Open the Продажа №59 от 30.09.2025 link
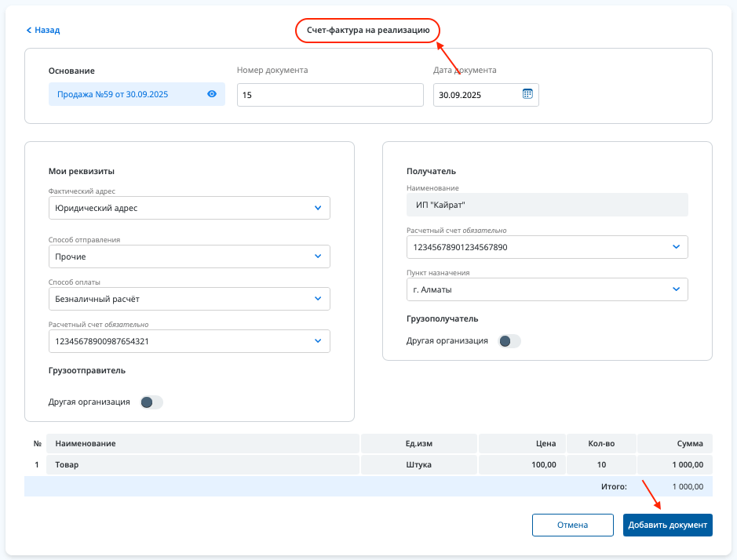 113,94
